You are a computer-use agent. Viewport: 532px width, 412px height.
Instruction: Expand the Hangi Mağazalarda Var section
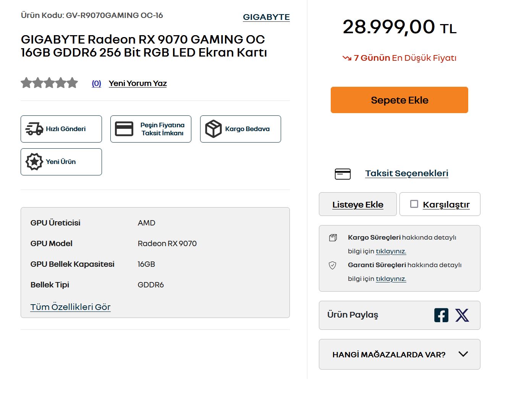(x=399, y=354)
